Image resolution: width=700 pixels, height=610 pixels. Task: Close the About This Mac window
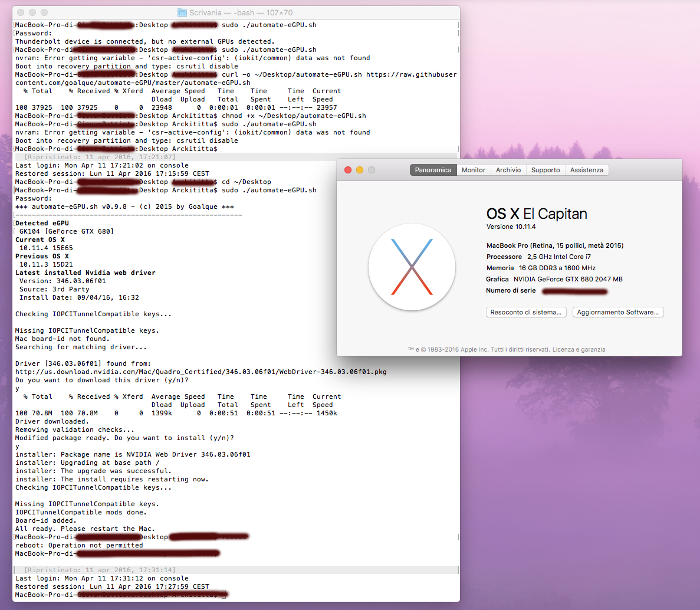[348, 170]
